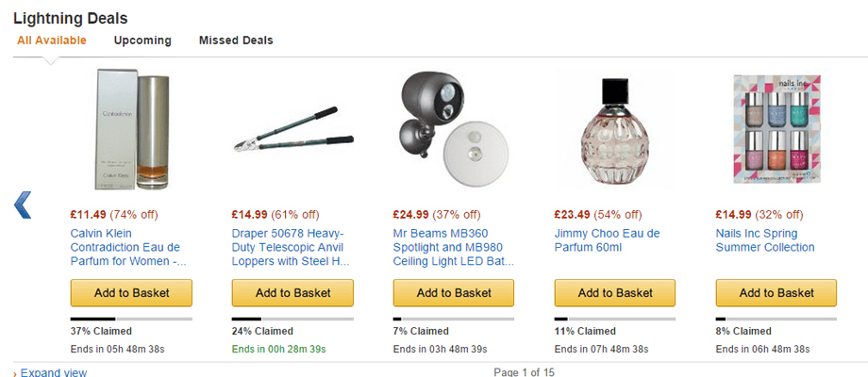Open Jimmy Choo Eau de Parfum 60ml link

click(608, 240)
